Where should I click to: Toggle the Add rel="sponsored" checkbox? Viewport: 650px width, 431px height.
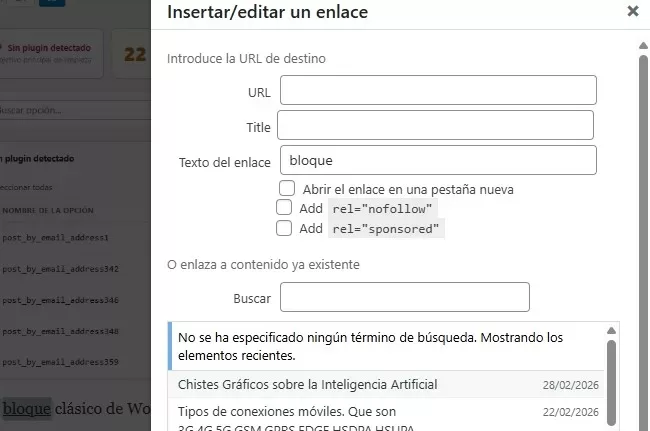(284, 228)
